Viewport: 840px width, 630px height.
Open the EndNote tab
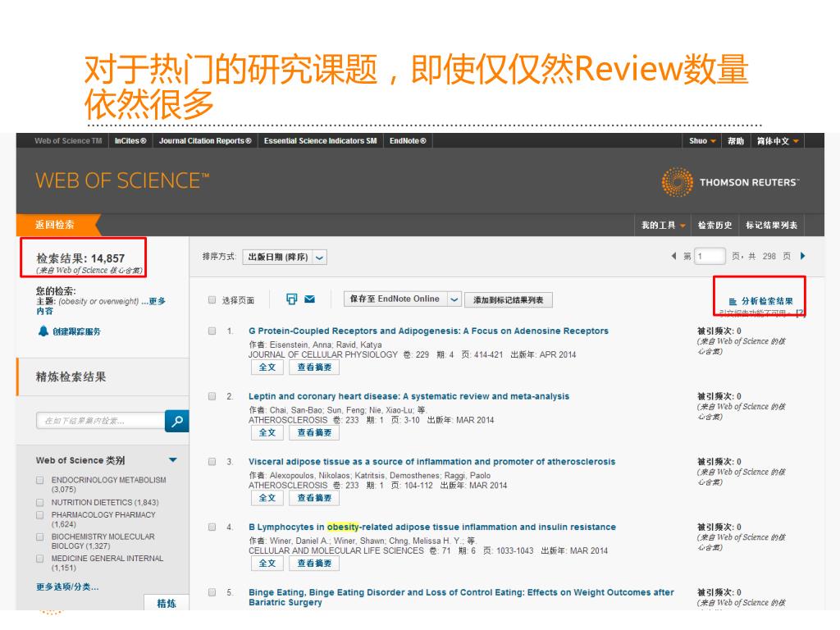click(x=408, y=141)
